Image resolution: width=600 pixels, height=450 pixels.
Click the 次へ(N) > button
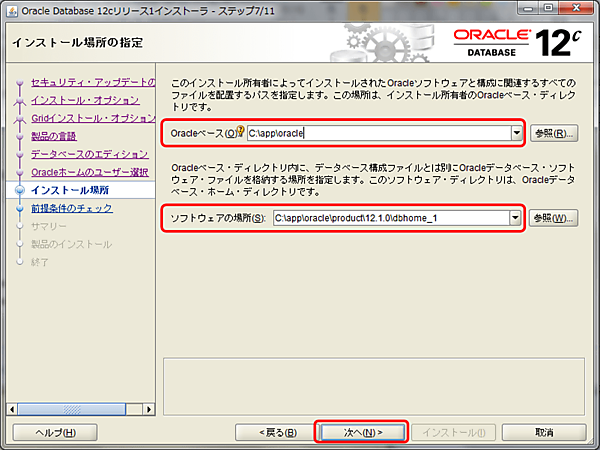point(362,432)
